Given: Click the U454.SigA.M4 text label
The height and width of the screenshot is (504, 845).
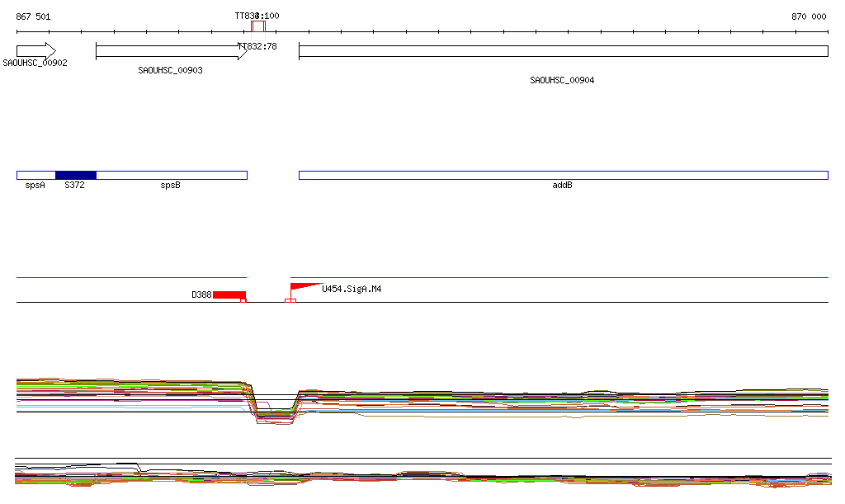Looking at the screenshot, I should click(352, 290).
